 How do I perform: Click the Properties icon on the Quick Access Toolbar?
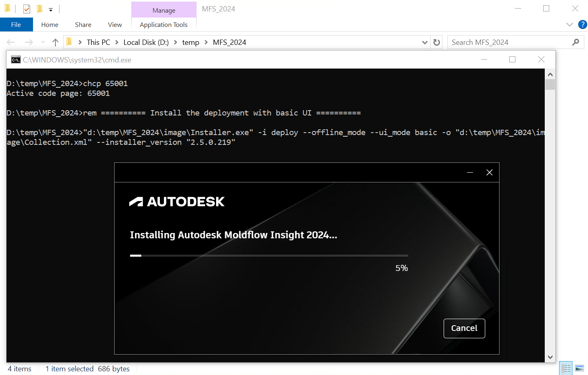[x=39, y=9]
